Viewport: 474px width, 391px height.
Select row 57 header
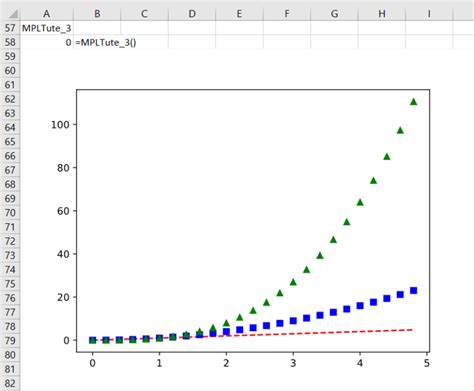10,28
